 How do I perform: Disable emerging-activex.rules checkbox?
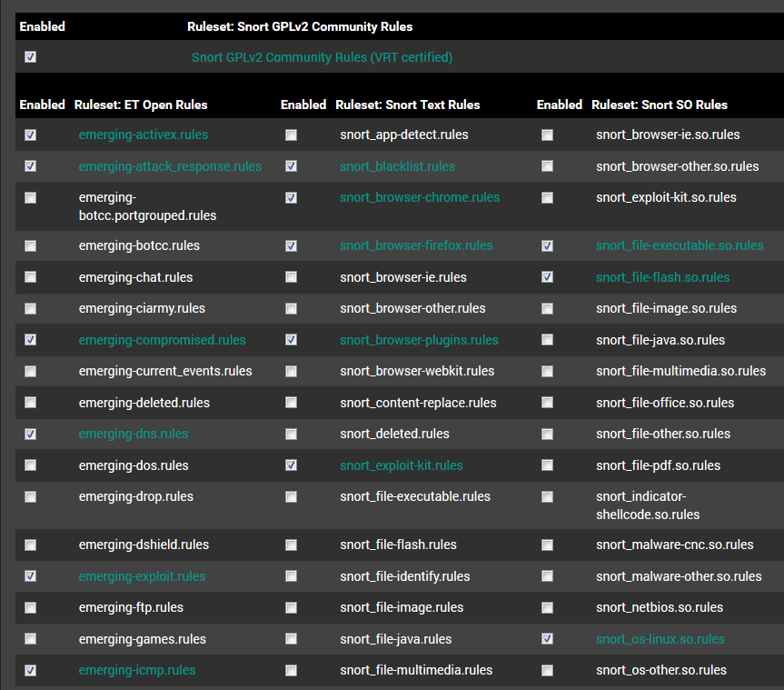[x=31, y=135]
